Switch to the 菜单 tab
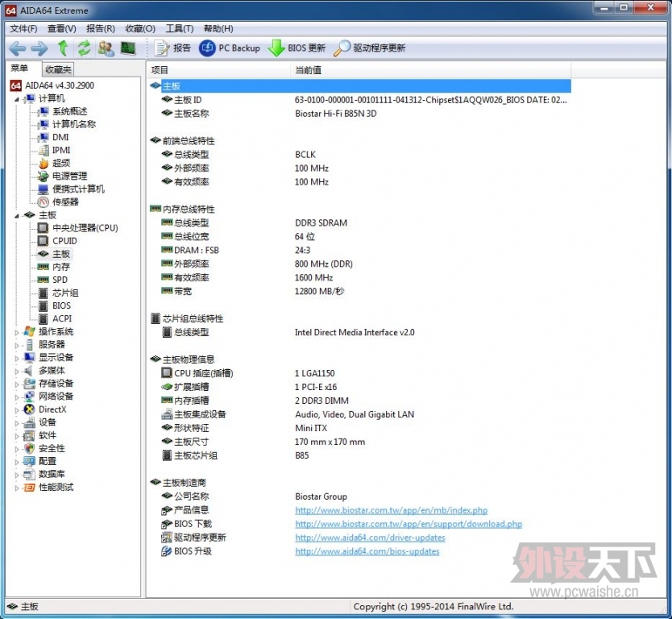This screenshot has width=672, height=619. tap(19, 69)
